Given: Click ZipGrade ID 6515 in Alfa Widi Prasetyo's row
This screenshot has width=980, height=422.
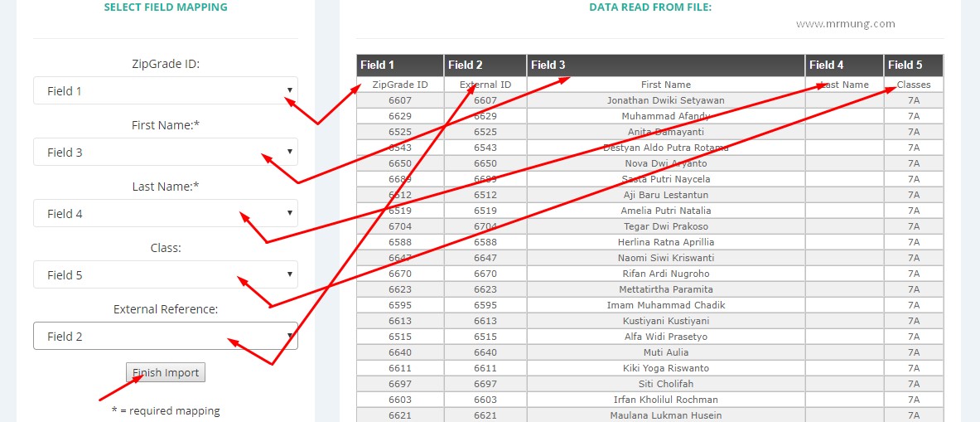Looking at the screenshot, I should pos(400,337).
